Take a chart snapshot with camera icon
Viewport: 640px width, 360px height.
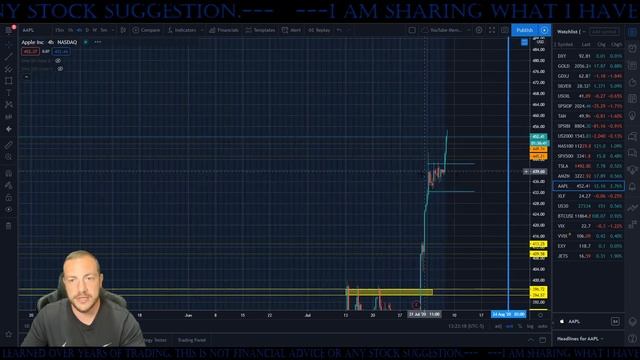504,30
